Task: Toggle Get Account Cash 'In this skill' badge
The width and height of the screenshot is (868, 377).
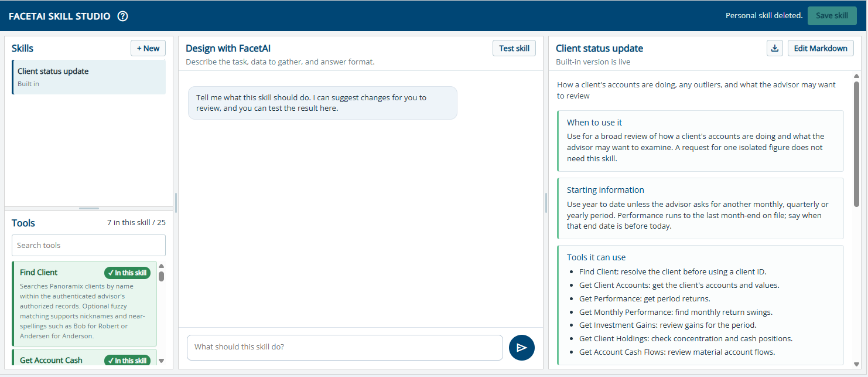Action: [x=127, y=361]
